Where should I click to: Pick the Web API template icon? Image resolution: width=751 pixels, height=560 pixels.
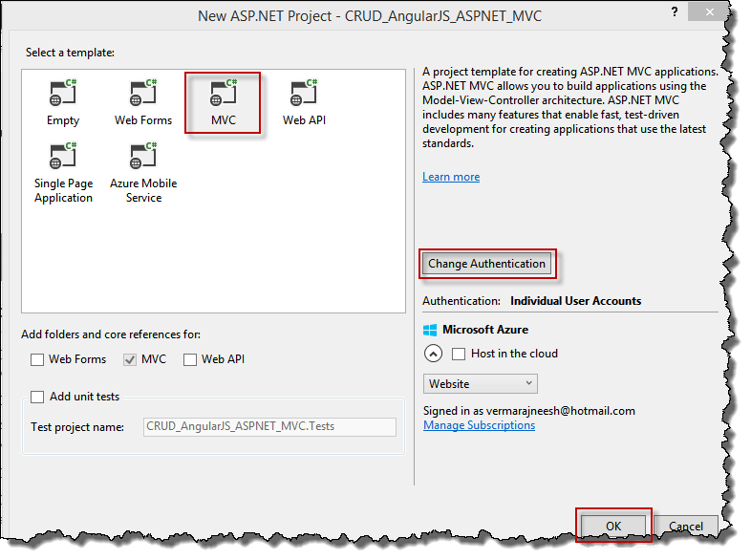point(304,94)
